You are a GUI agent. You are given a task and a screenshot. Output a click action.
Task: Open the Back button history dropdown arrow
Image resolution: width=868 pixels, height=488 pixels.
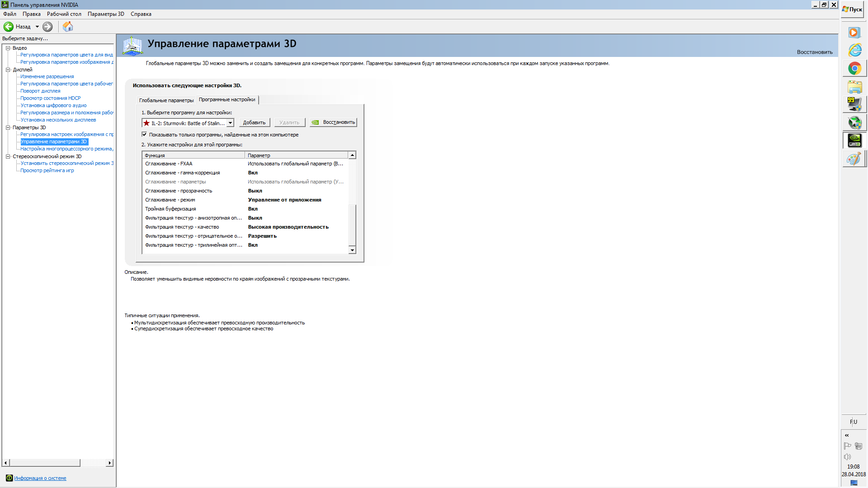(37, 27)
